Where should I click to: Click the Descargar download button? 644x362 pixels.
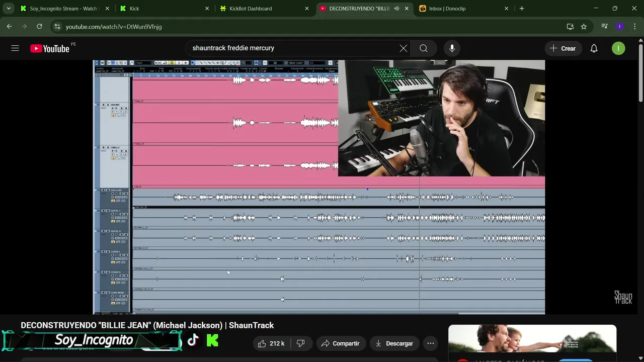click(x=394, y=343)
